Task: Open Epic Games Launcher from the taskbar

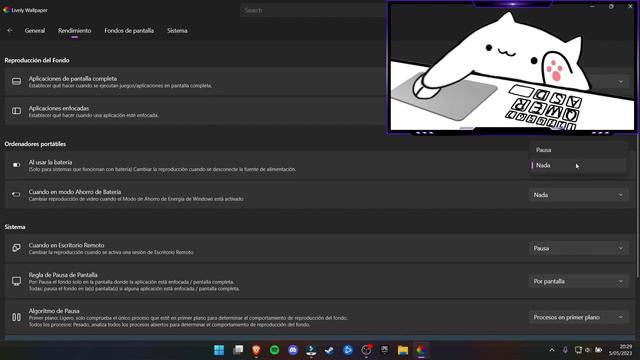Action: pyautogui.click(x=384, y=350)
